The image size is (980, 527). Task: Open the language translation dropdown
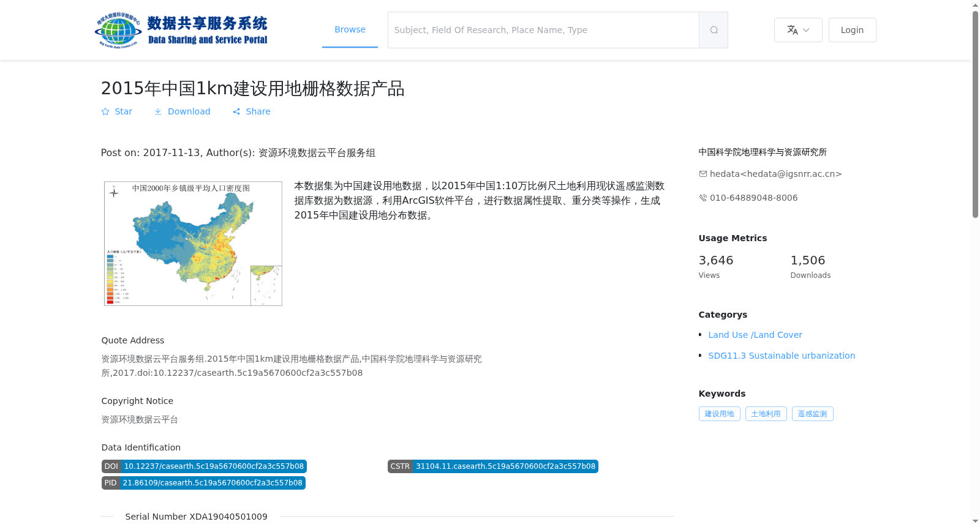(x=798, y=30)
